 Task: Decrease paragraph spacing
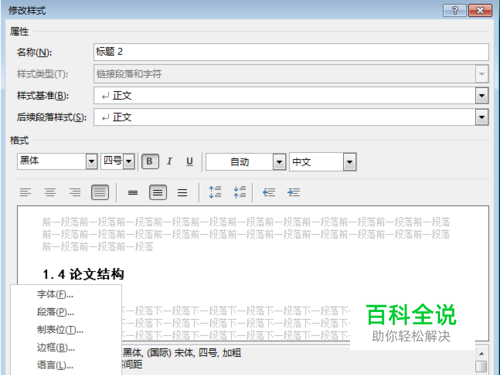240,192
